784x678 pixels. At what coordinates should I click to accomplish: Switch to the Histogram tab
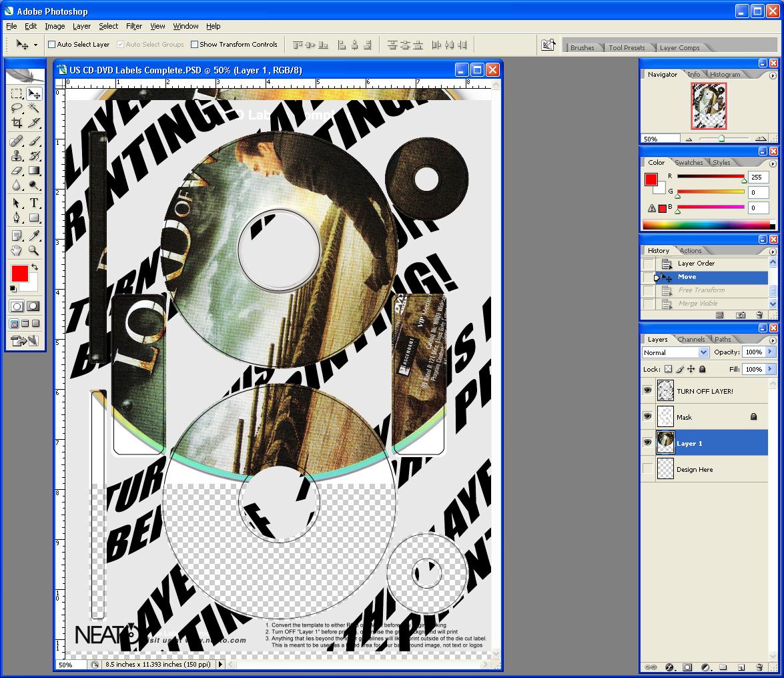pyautogui.click(x=725, y=75)
